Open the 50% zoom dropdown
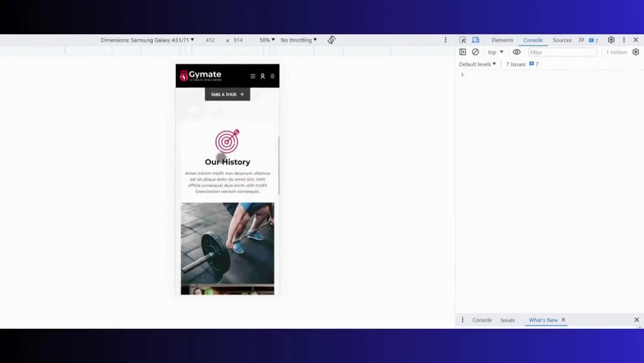This screenshot has height=363, width=644. (267, 40)
